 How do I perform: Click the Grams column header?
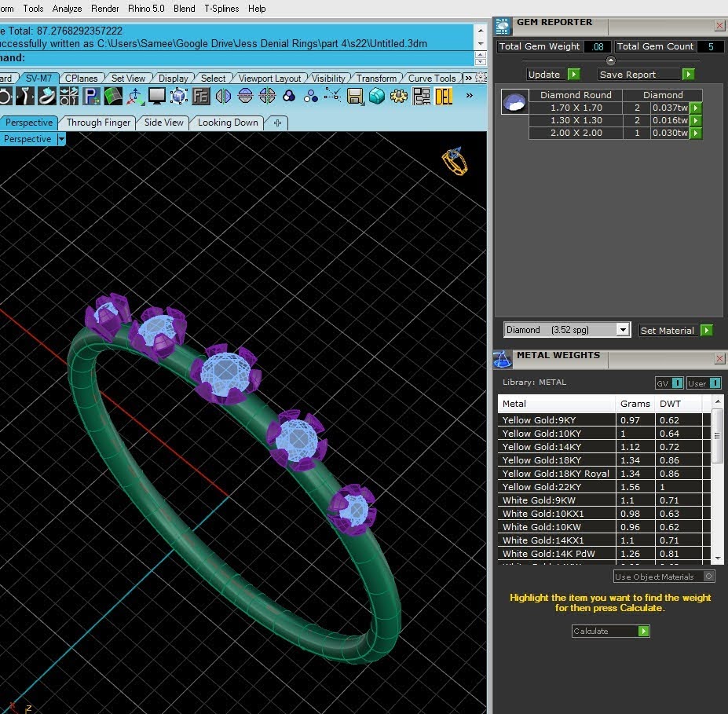coord(635,404)
